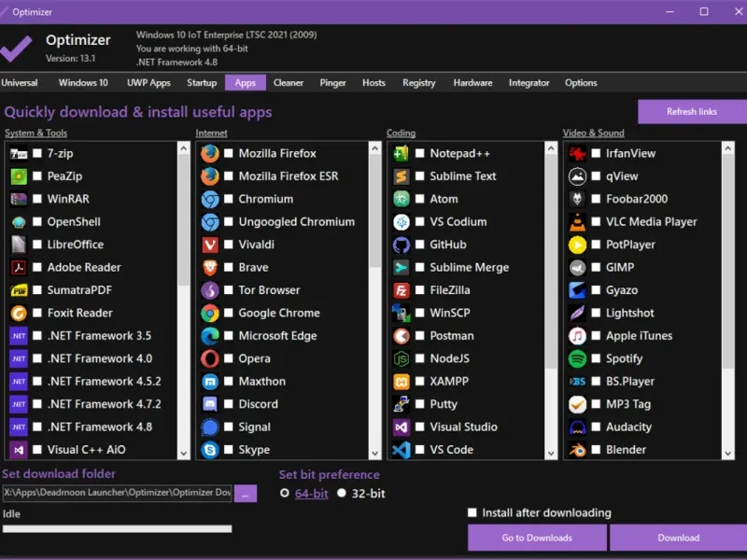Click Internet list scroll-down arrow

pyautogui.click(x=375, y=454)
